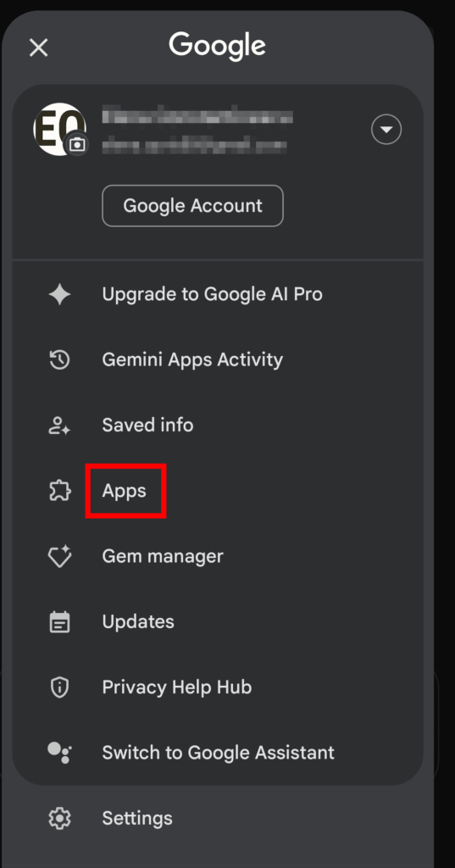The height and width of the screenshot is (868, 455).
Task: Click the puzzle piece Apps icon
Action: 60,491
